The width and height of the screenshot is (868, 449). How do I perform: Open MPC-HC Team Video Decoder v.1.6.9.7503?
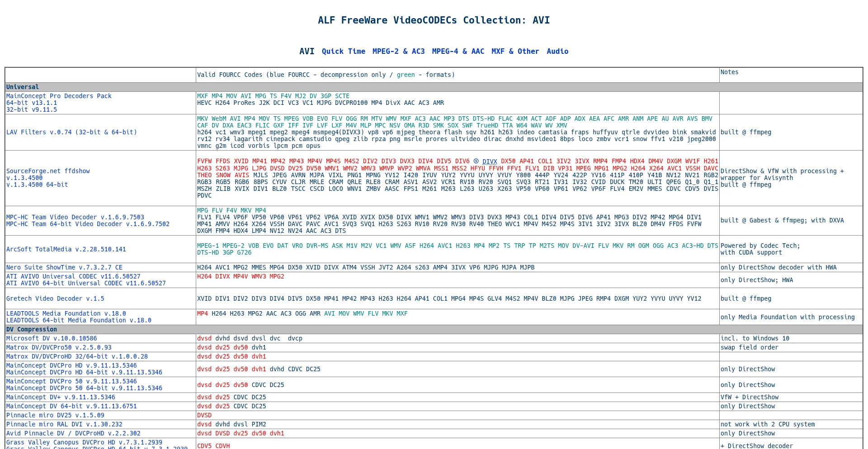coord(75,217)
